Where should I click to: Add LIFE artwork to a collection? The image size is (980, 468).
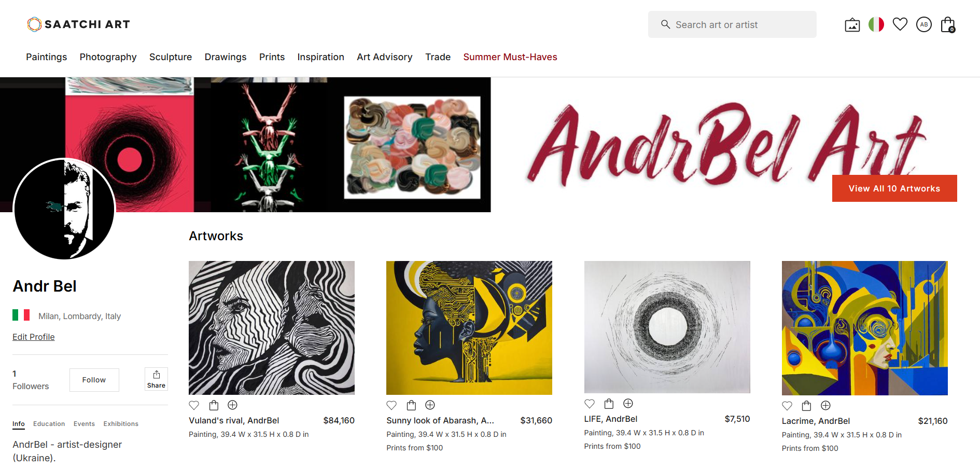click(x=628, y=404)
